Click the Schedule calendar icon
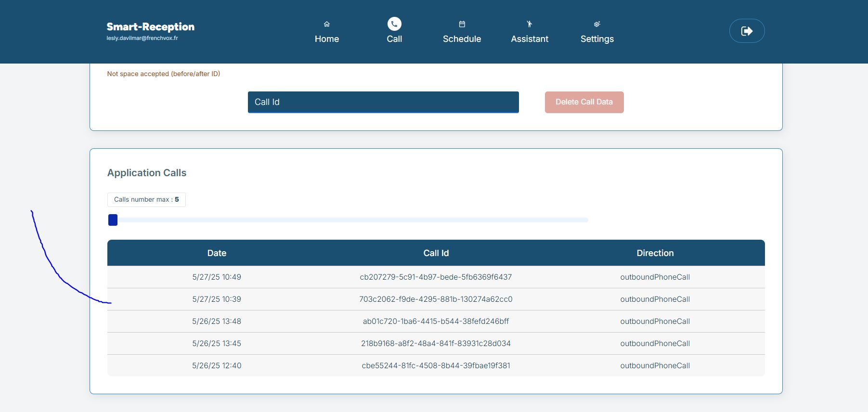Viewport: 868px width, 412px height. pos(462,24)
